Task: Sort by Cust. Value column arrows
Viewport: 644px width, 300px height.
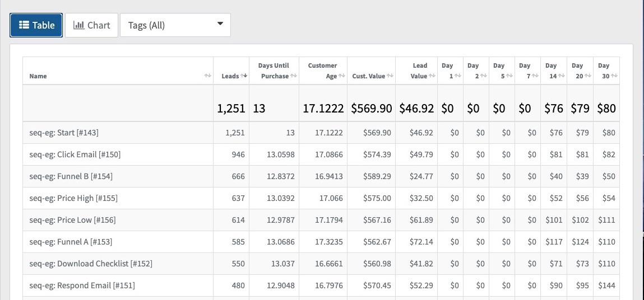Action: (x=390, y=76)
